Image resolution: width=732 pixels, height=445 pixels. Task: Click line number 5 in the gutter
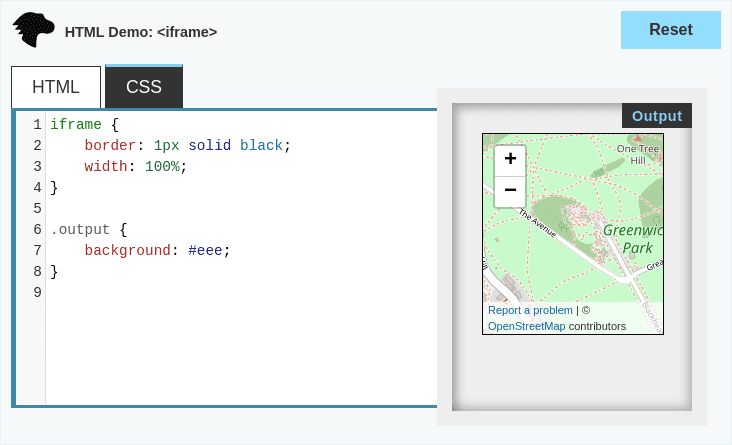click(x=37, y=209)
